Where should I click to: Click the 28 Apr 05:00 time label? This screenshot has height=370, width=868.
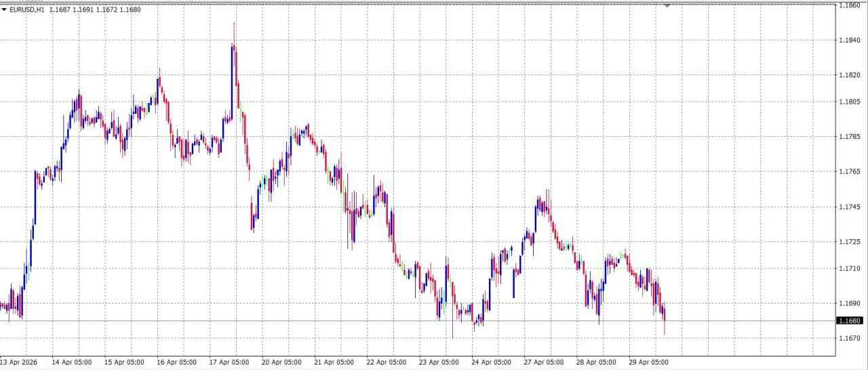click(597, 363)
